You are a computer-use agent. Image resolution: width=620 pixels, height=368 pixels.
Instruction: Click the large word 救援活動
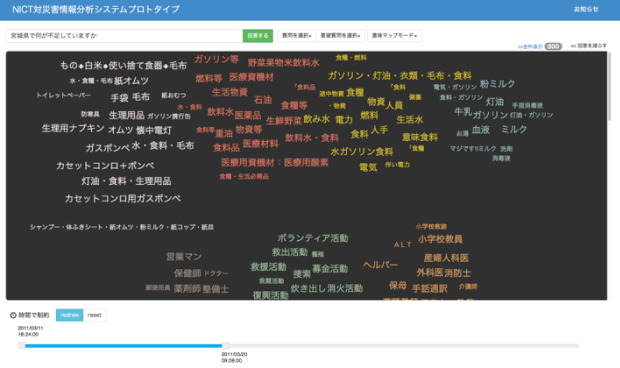coord(268,267)
